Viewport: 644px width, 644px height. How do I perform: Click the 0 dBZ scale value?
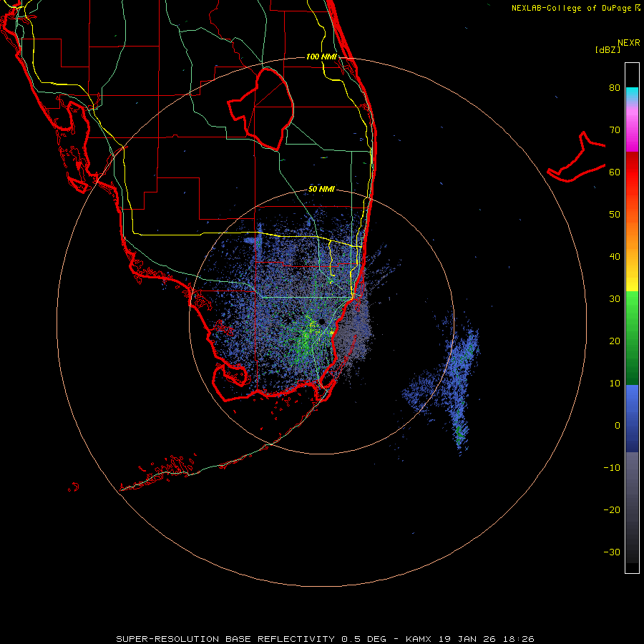coord(618,426)
